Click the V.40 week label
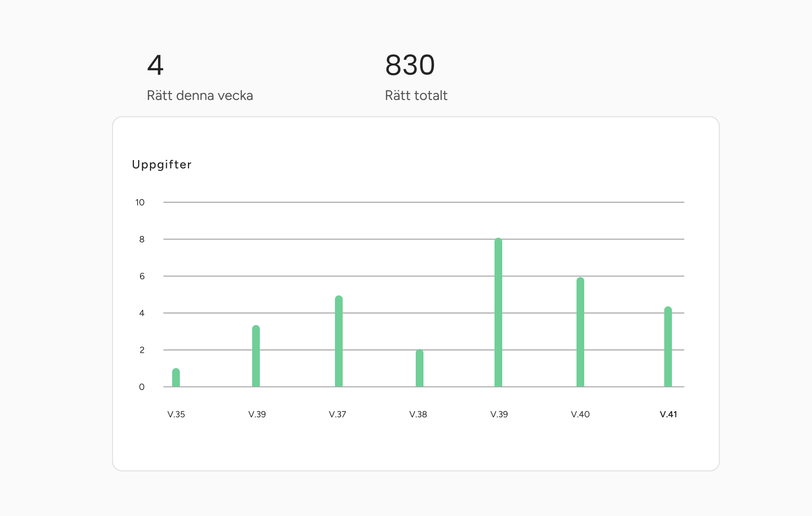The width and height of the screenshot is (812, 516). (x=580, y=414)
